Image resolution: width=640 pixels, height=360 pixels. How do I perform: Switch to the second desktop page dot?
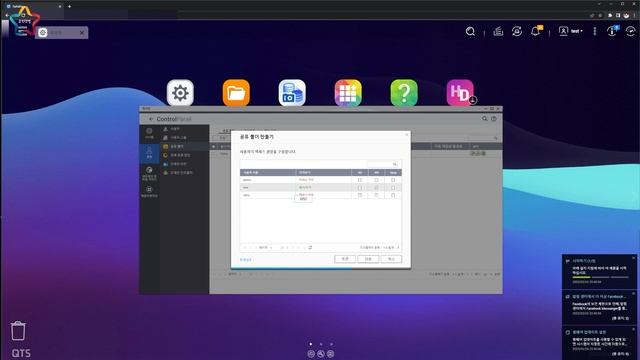click(x=321, y=344)
